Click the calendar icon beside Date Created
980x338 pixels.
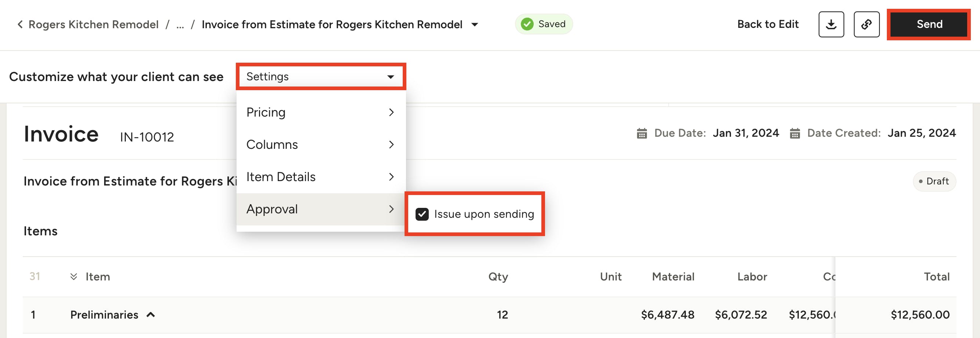(795, 133)
